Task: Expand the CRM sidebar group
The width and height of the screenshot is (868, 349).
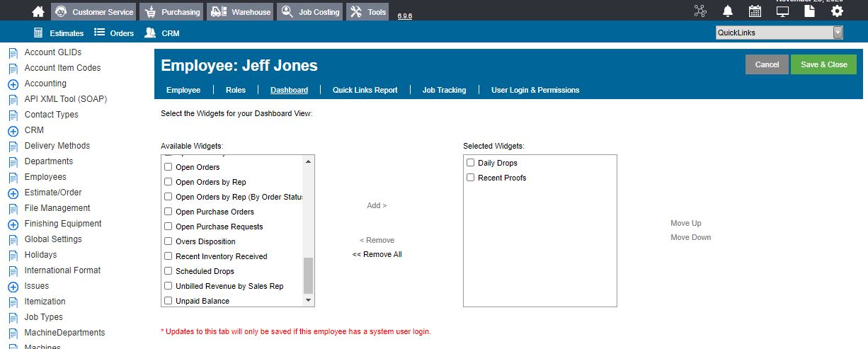Action: point(13,130)
